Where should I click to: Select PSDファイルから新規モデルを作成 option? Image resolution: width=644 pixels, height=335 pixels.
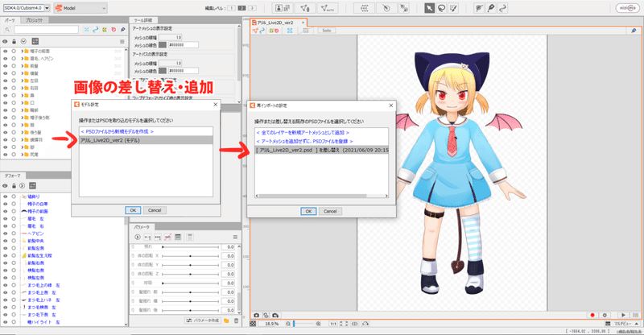tap(117, 131)
